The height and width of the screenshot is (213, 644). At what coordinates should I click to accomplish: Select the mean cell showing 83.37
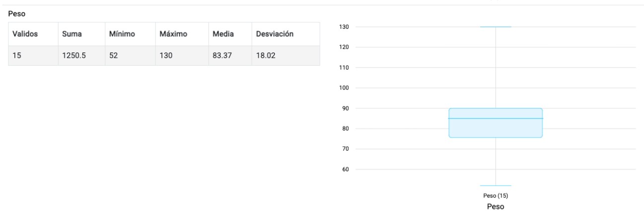tap(230, 56)
